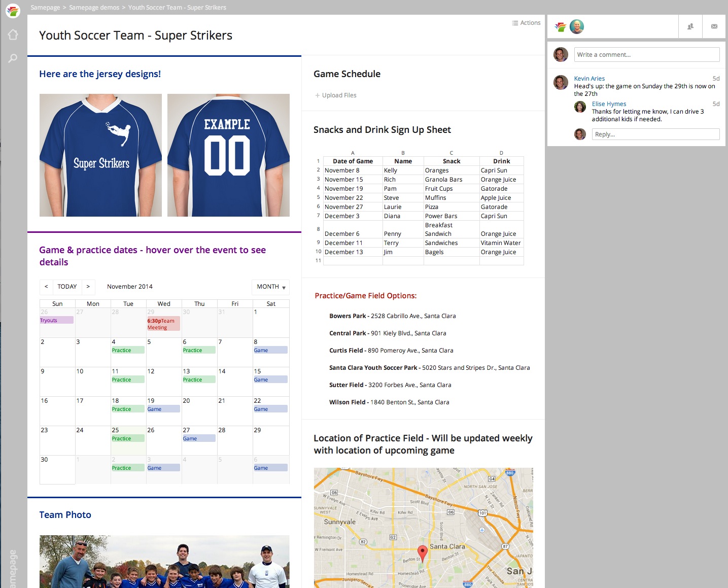Click Game event on November 8
The height and width of the screenshot is (588, 728).
270,350
